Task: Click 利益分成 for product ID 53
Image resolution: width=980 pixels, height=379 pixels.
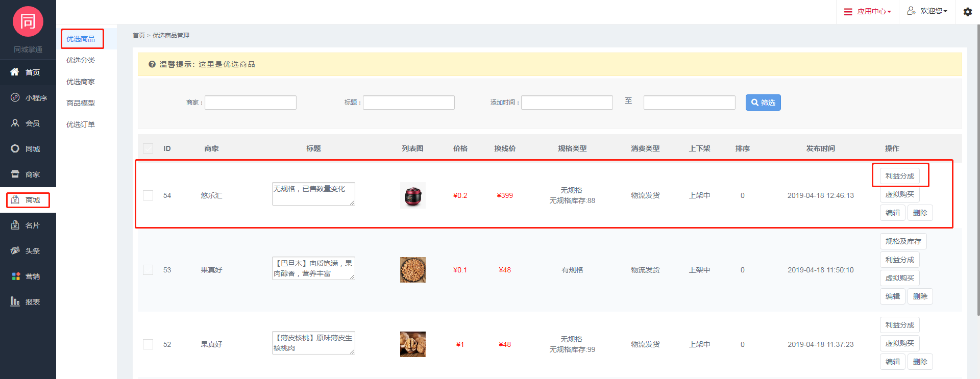Action: [900, 260]
